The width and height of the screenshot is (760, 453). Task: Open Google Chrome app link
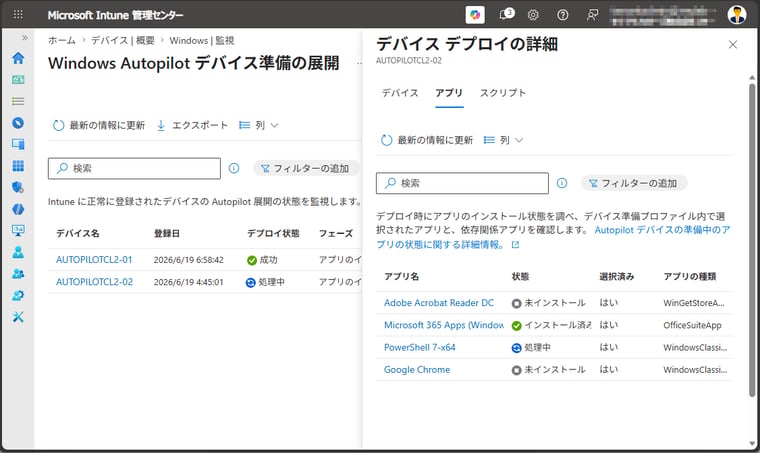point(417,370)
